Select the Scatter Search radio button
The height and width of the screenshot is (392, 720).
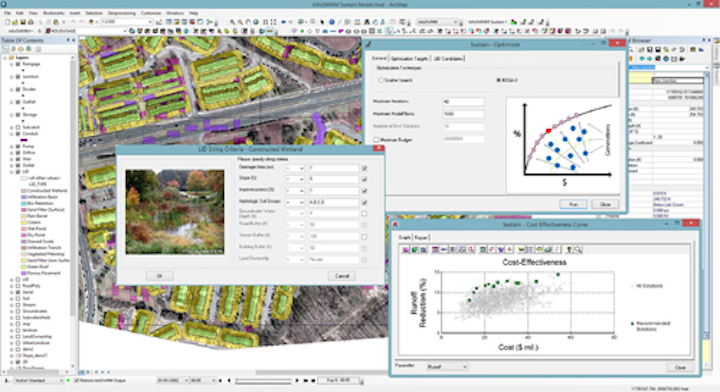click(381, 80)
